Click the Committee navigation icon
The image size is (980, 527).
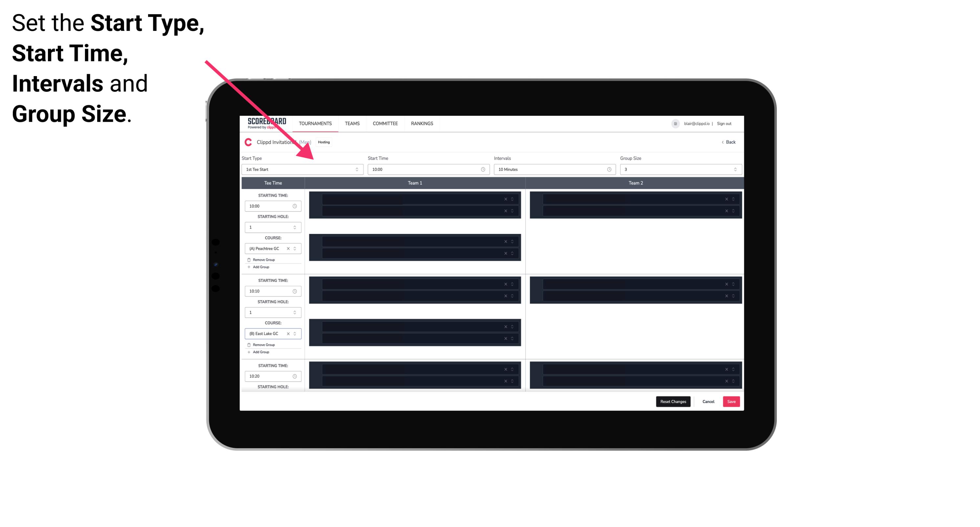(x=383, y=123)
